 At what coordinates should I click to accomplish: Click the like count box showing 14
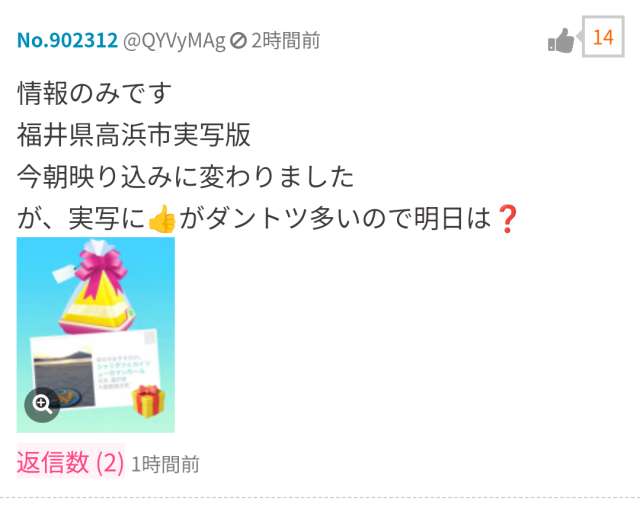click(603, 37)
